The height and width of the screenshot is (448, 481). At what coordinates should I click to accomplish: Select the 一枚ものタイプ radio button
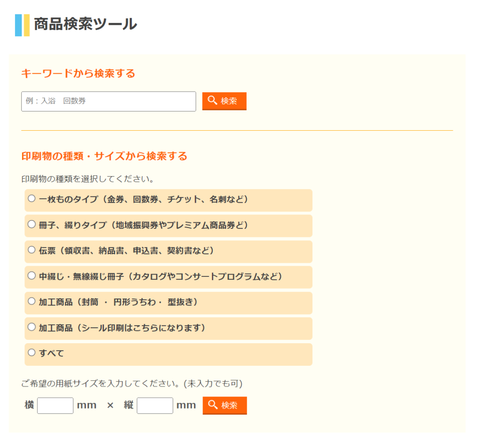pyautogui.click(x=31, y=198)
